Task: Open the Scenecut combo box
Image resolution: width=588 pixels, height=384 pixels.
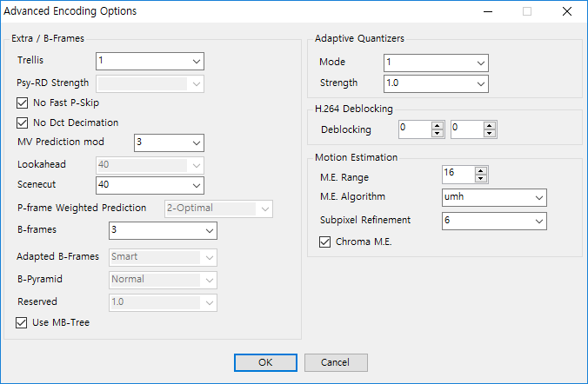Action: 150,185
